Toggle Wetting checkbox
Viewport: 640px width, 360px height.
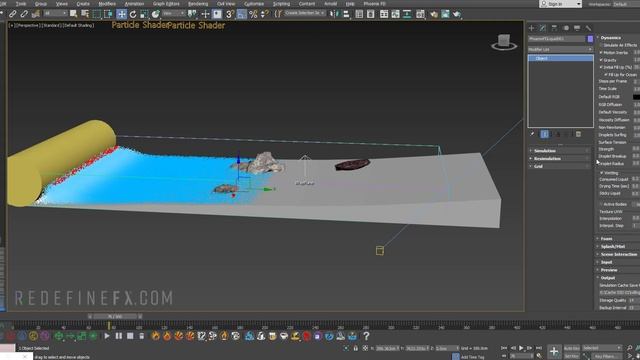(601, 173)
